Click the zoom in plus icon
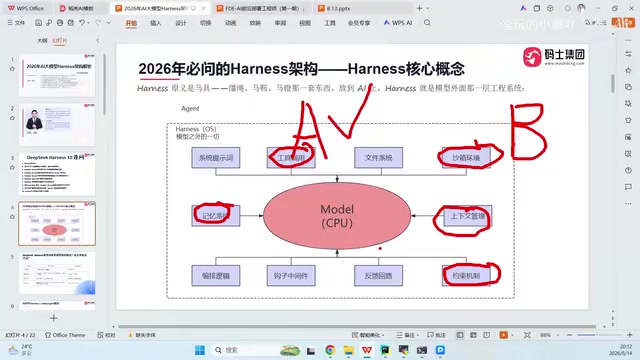Screen dimensions: 640x360 (630, 335)
